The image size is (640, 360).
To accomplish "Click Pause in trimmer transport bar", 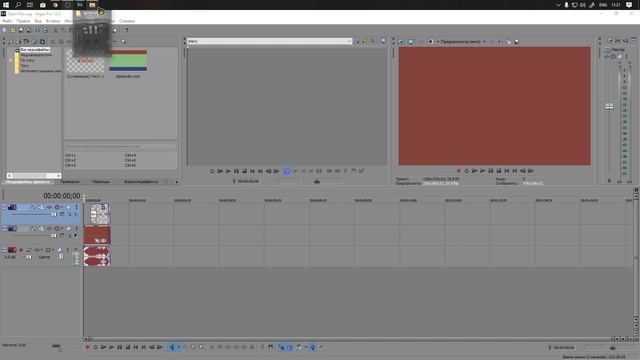I will 236,171.
